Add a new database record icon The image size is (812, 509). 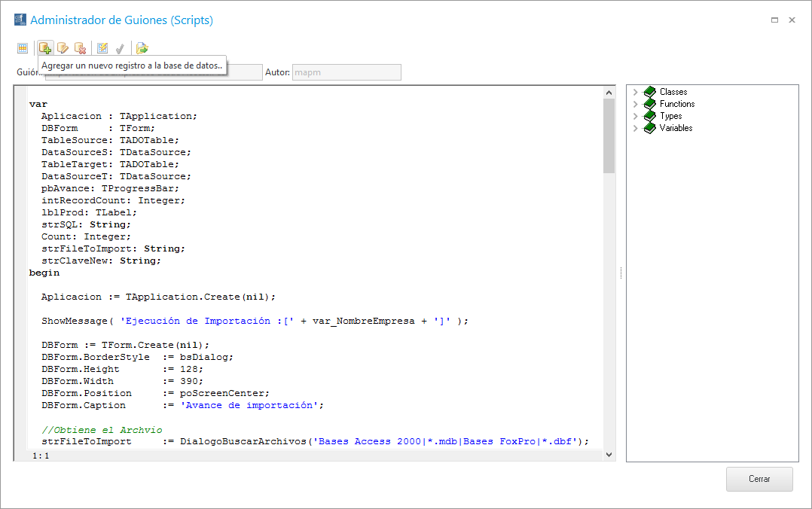pyautogui.click(x=45, y=48)
